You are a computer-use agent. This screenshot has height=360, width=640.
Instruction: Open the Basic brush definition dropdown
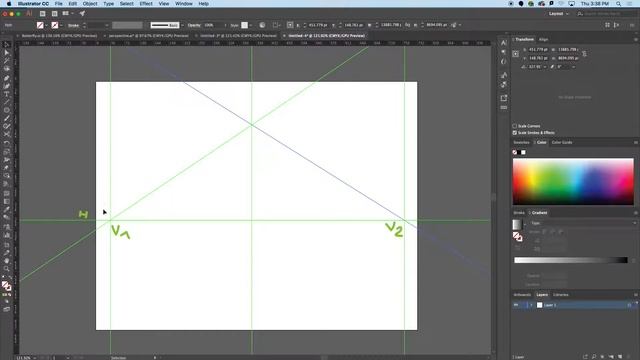coord(182,25)
